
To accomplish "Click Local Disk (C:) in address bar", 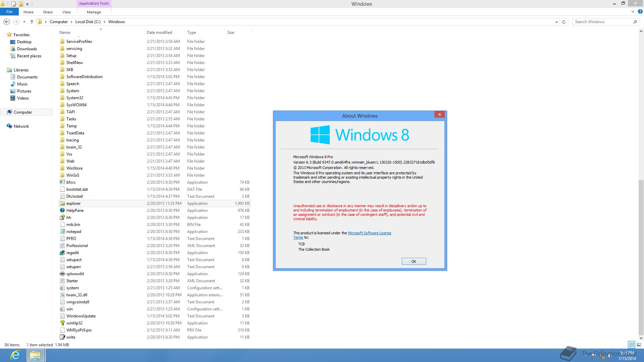I will 88,22.
